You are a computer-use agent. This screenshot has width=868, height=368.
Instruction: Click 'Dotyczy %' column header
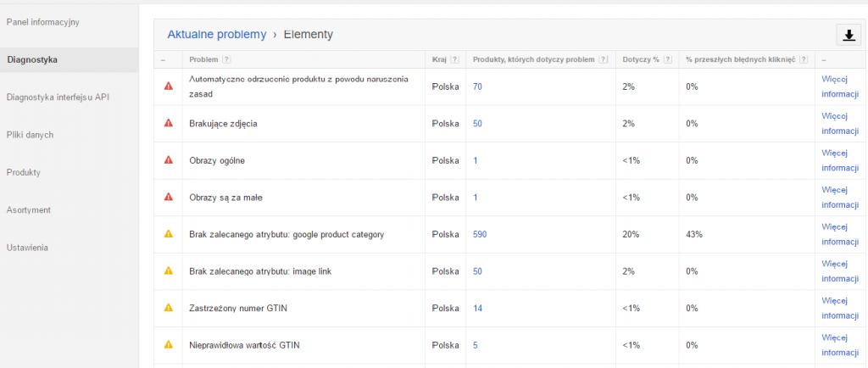pyautogui.click(x=641, y=59)
